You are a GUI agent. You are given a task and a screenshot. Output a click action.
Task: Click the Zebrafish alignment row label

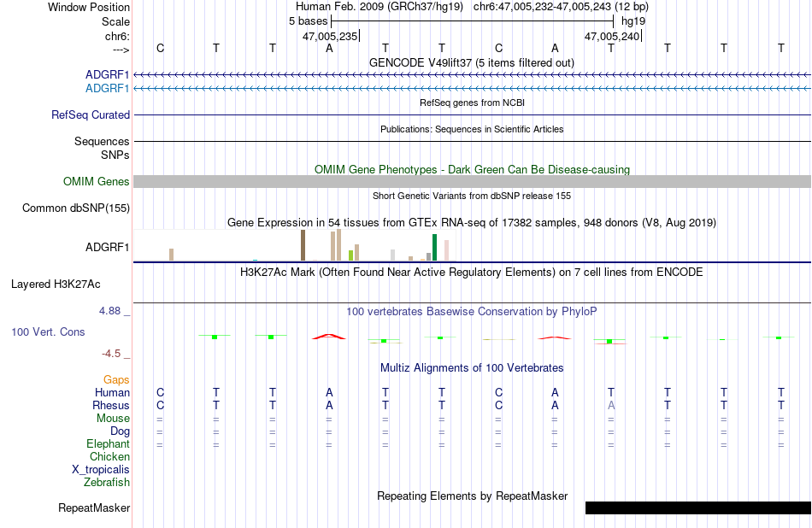(107, 482)
